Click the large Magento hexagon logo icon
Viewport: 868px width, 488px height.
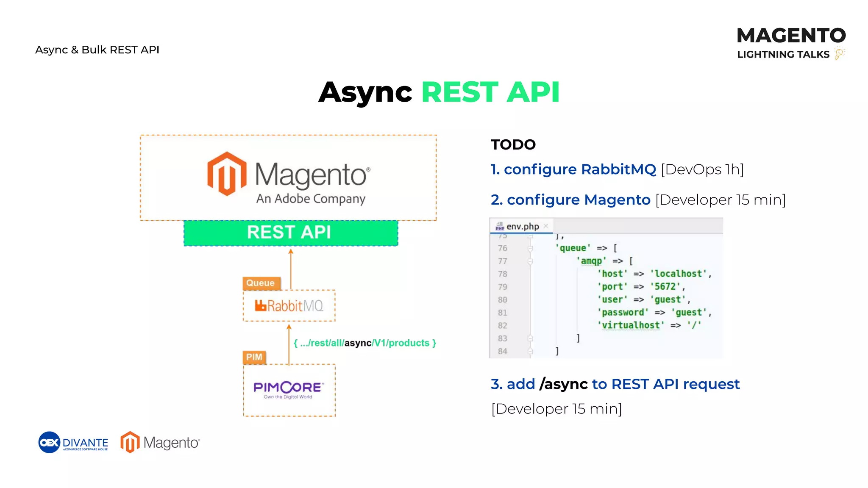pos(227,174)
